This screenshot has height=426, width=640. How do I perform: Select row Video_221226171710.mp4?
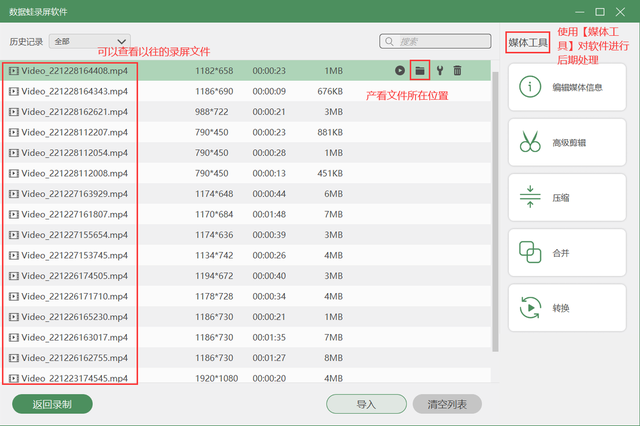coord(246,296)
